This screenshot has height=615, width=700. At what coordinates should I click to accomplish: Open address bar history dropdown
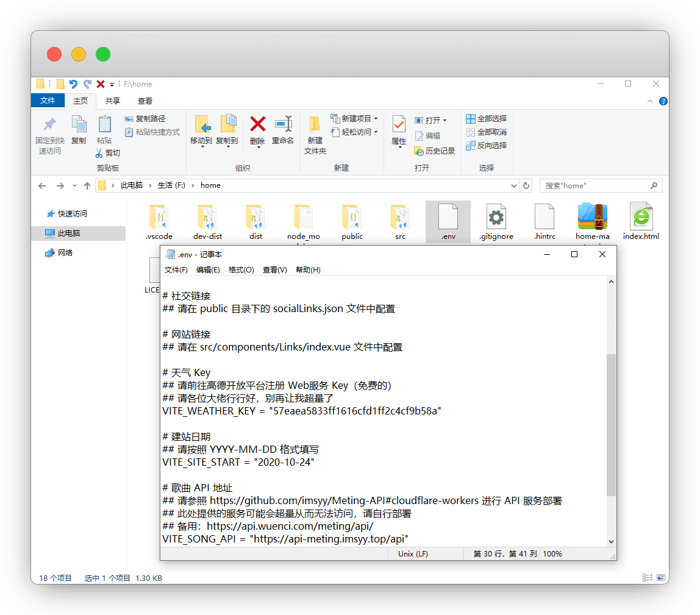[x=513, y=185]
